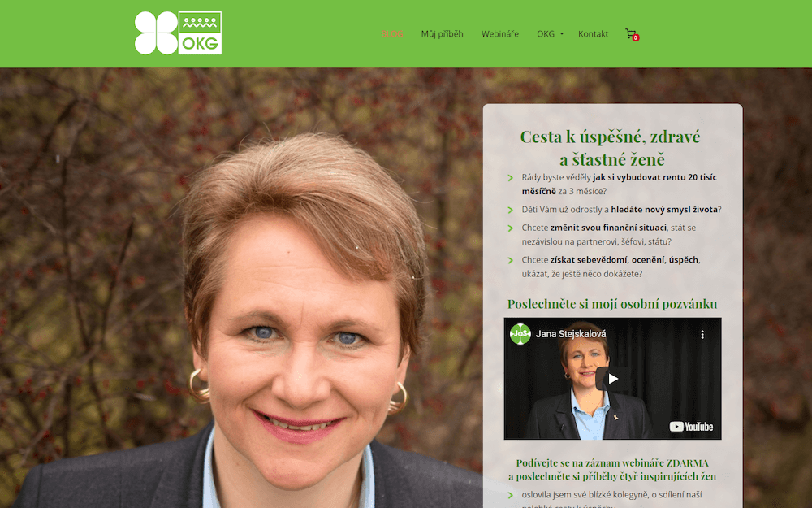Go to the Můj příběh page
The height and width of the screenshot is (508, 812).
(442, 33)
